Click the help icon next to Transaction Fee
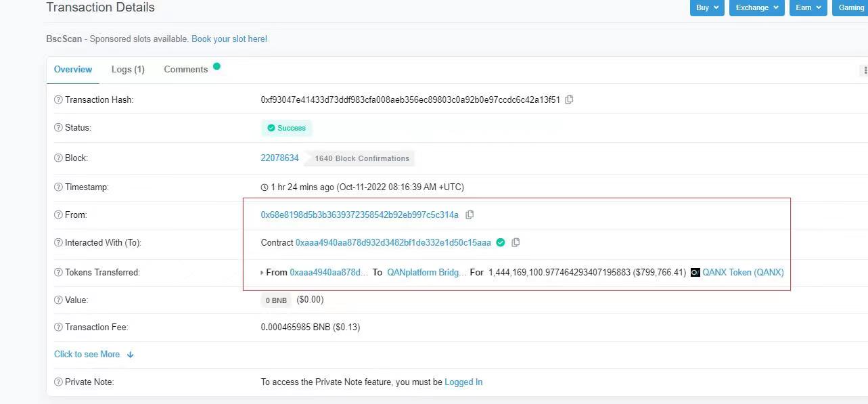This screenshot has width=868, height=404. [58, 327]
